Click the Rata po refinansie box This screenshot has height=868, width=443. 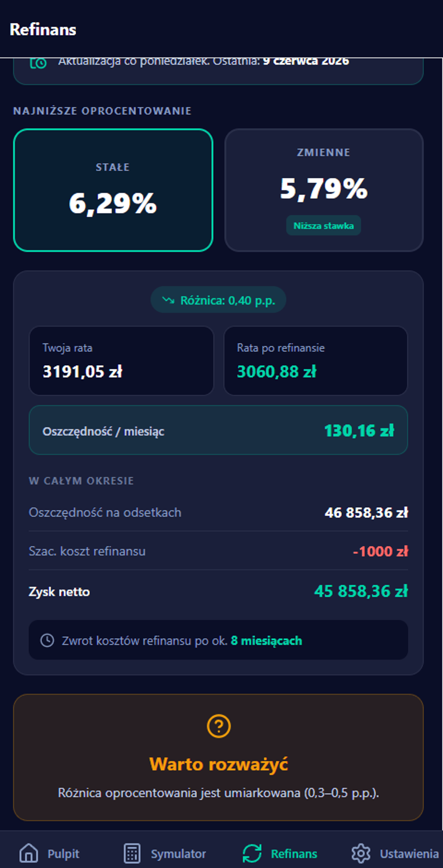[316, 361]
